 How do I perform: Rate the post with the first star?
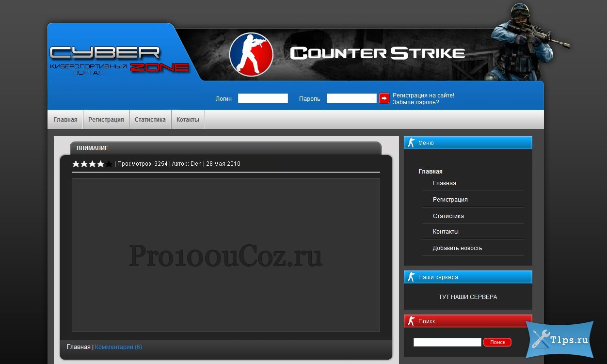click(x=76, y=164)
